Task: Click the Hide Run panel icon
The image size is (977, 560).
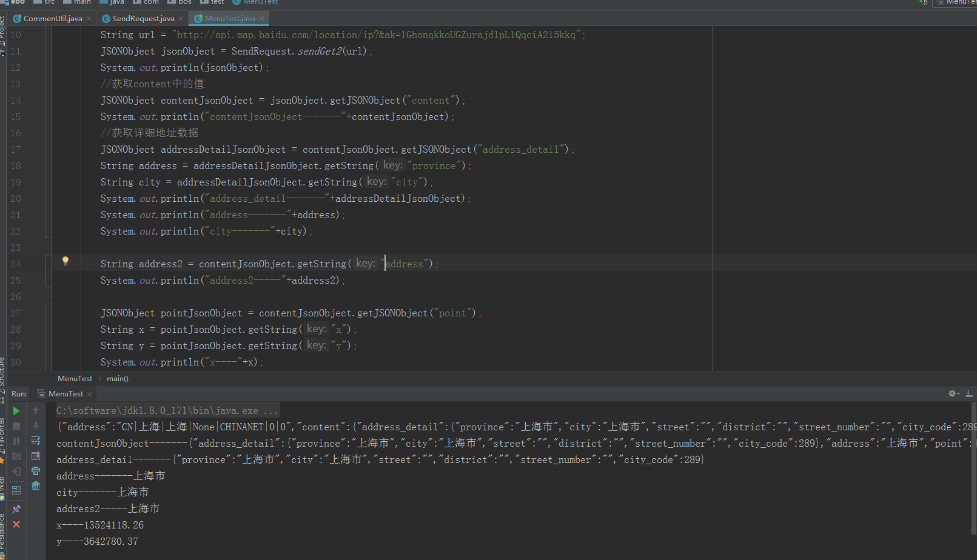Action: (x=969, y=394)
